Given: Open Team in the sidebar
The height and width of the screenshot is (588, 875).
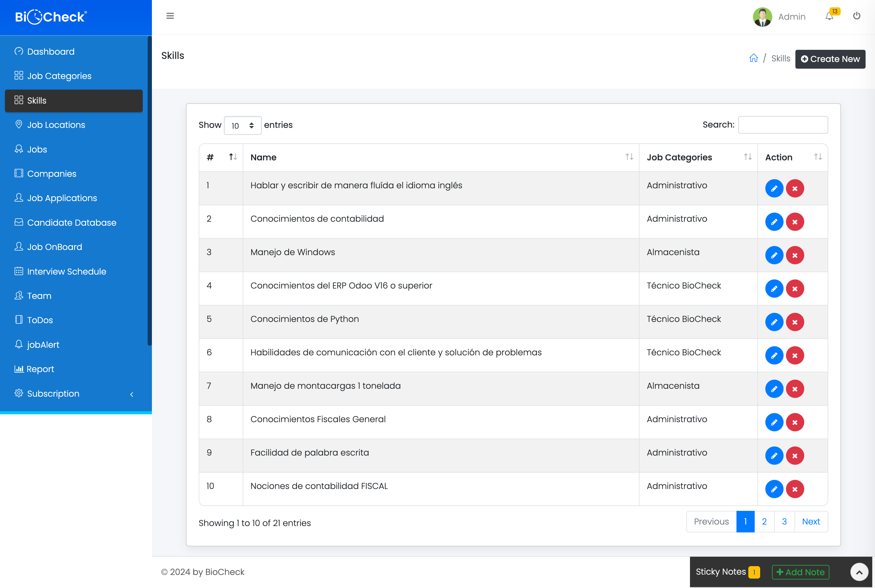Looking at the screenshot, I should pos(74,296).
